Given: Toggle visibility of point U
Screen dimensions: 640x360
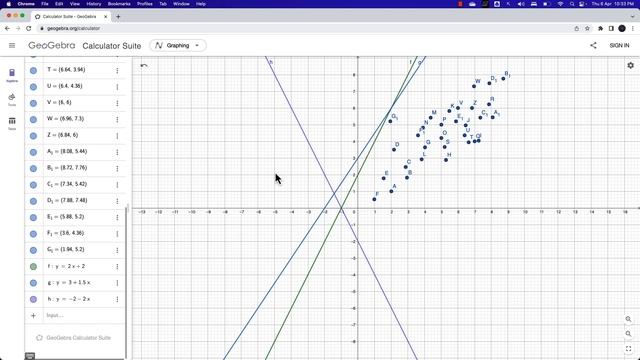Looking at the screenshot, I should click(33, 87).
